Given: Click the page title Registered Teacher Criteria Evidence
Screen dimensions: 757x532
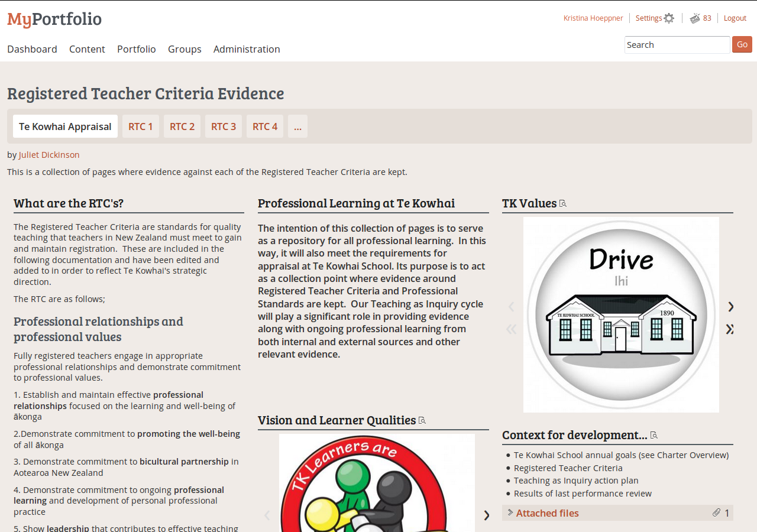Looking at the screenshot, I should coord(145,93).
